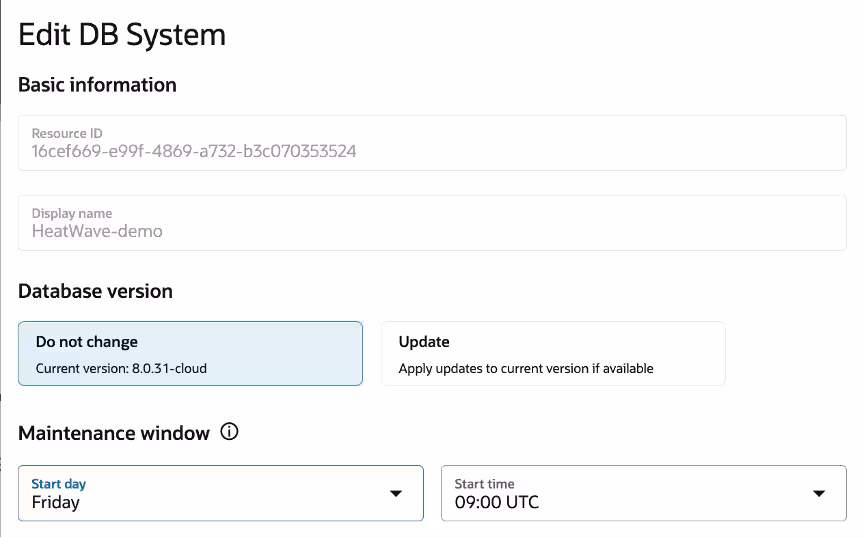Screen dimensions: 864x538
Task: Click "Apply updates to current version" description
Action: click(526, 368)
